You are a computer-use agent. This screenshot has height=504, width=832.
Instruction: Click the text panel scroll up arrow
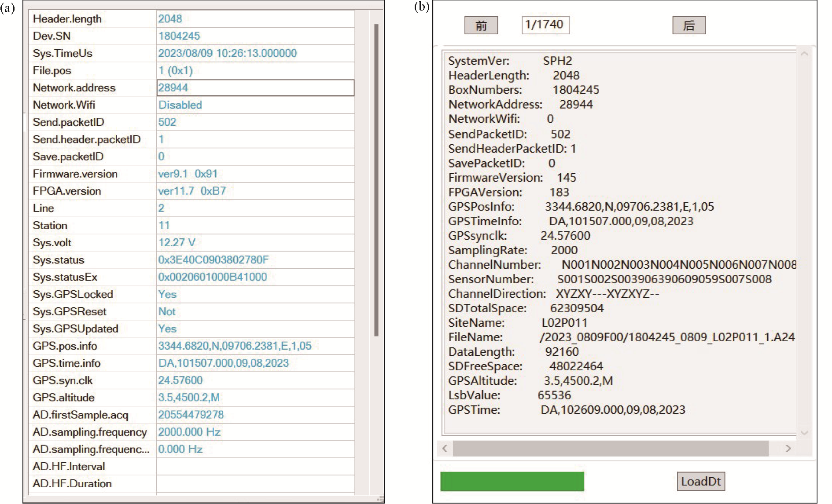point(804,54)
